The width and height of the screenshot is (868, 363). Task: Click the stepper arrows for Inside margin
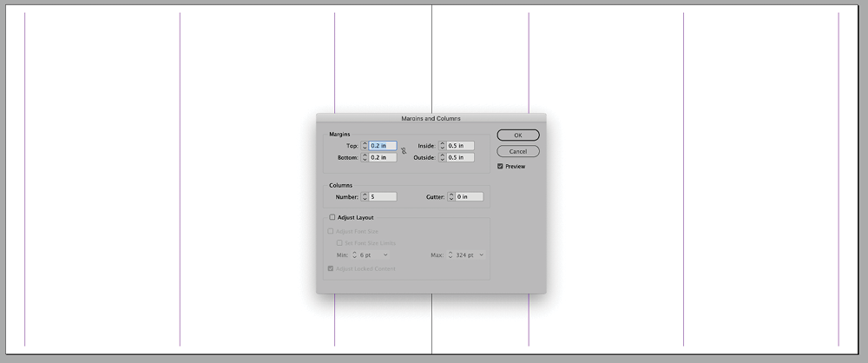pos(443,146)
